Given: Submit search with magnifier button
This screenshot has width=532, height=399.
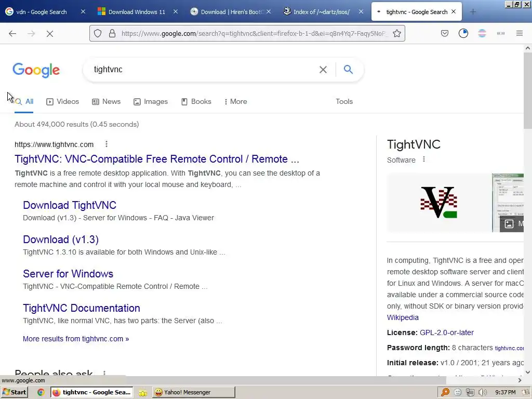Looking at the screenshot, I should (348, 69).
